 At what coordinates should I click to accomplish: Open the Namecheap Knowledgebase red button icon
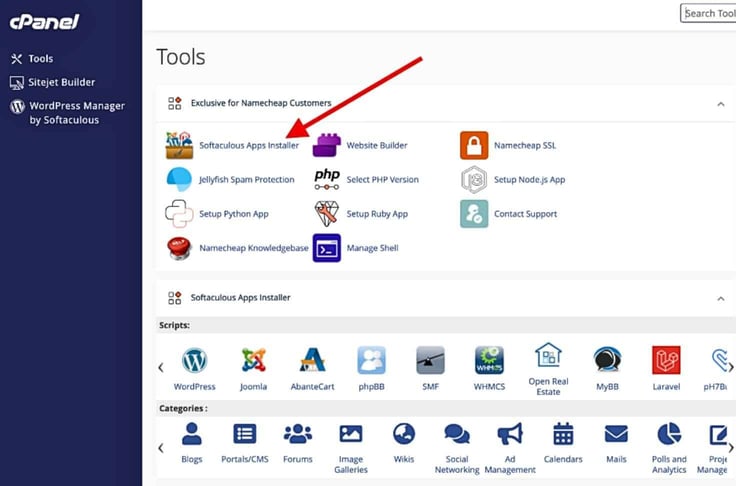click(179, 248)
